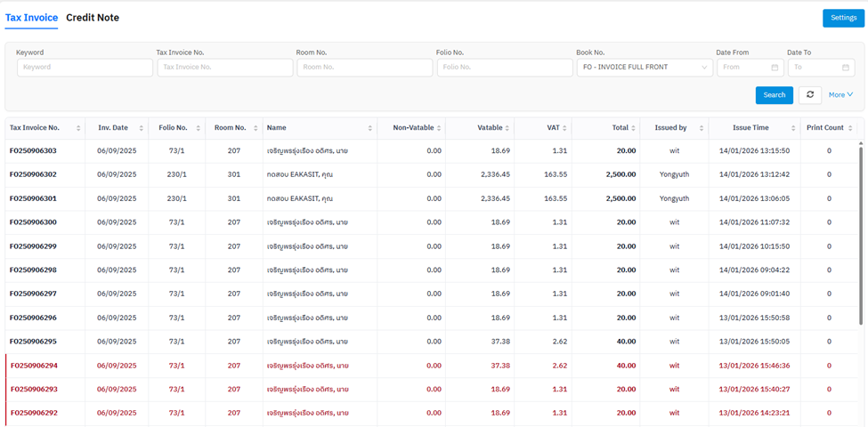Select invoice row FO250906302
868x427 pixels.
pyautogui.click(x=33, y=175)
